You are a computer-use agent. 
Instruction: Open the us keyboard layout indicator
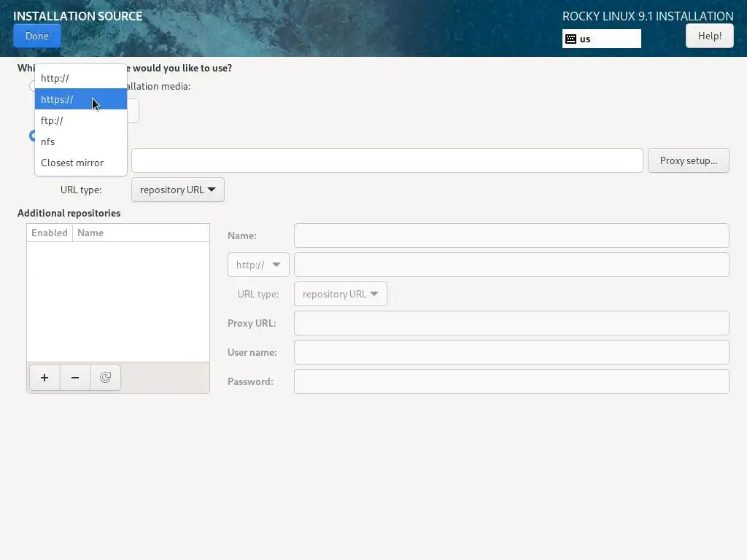point(601,39)
